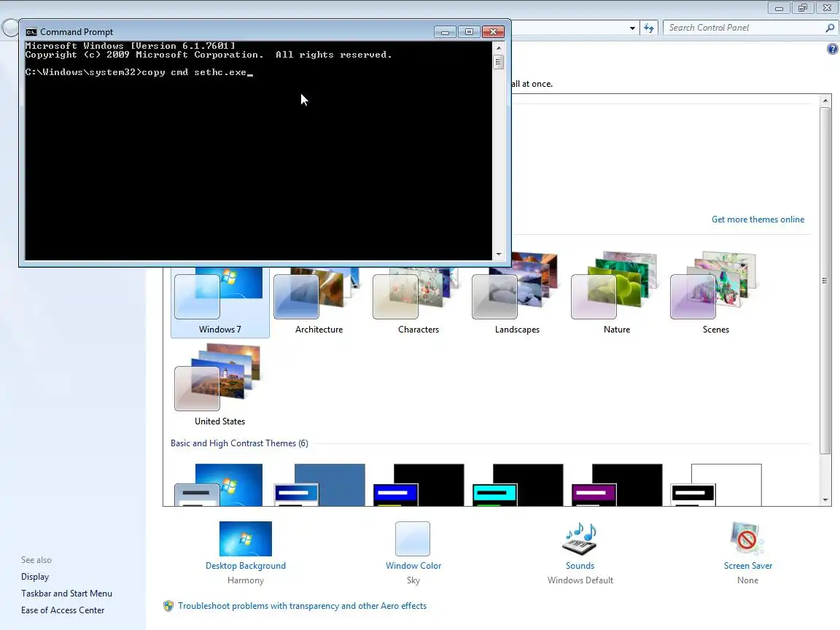Click the Control Panel back button

click(9, 28)
